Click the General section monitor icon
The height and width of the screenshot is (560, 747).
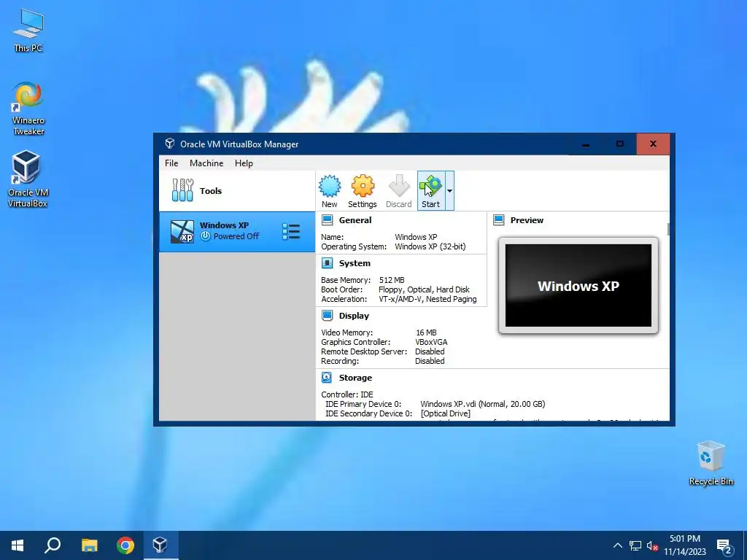coord(327,220)
